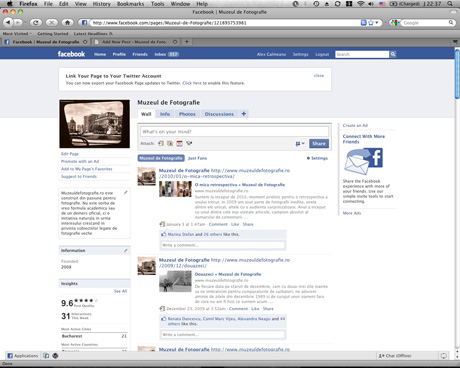Click the page profile photo
460x368 pixels.
(x=95, y=124)
